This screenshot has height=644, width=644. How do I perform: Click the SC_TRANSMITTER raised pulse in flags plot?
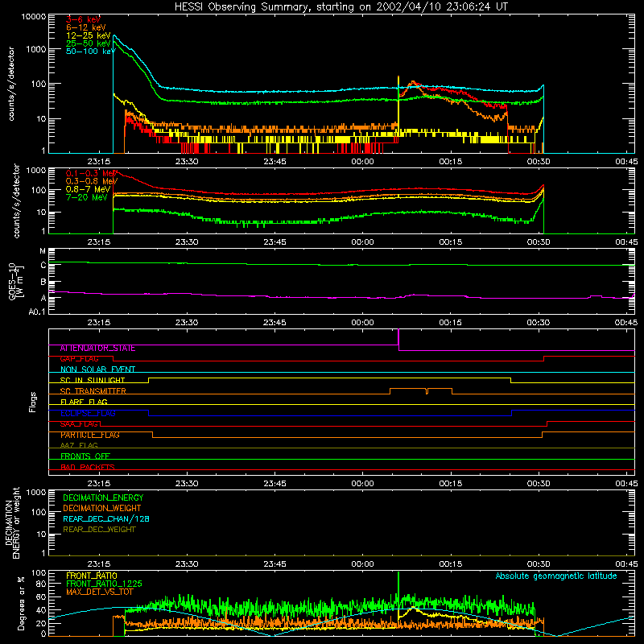pos(421,390)
